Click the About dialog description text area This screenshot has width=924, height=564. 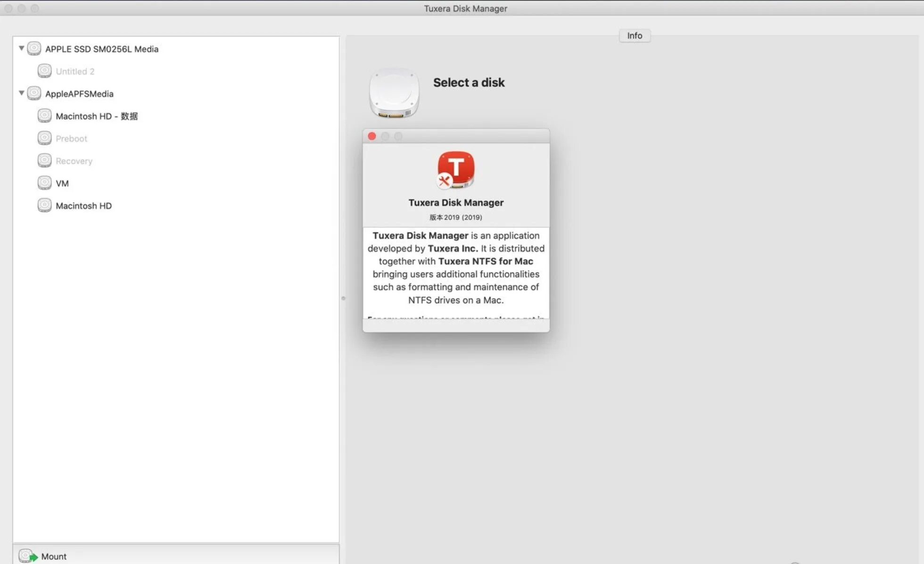pyautogui.click(x=455, y=268)
